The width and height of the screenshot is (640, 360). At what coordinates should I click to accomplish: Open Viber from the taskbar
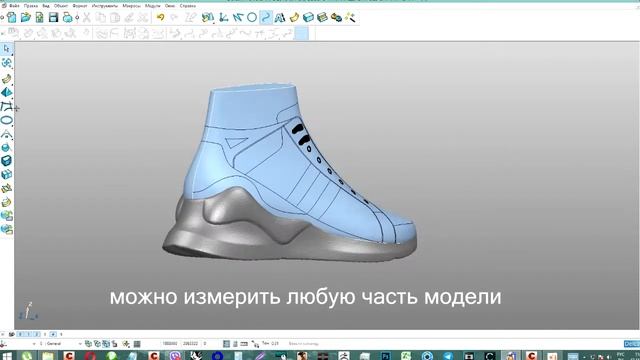point(175,356)
